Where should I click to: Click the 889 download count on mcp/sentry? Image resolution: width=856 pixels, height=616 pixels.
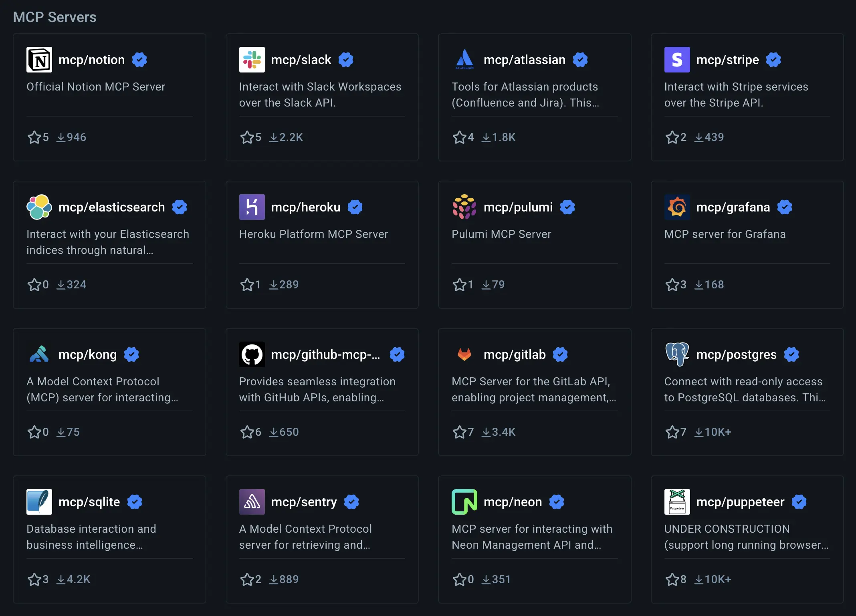(x=289, y=580)
